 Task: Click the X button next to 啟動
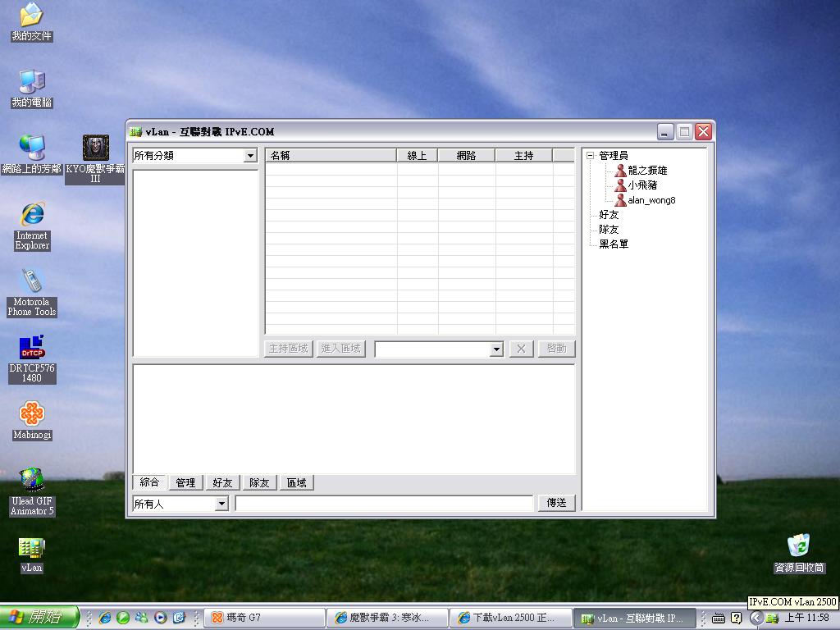(x=521, y=349)
